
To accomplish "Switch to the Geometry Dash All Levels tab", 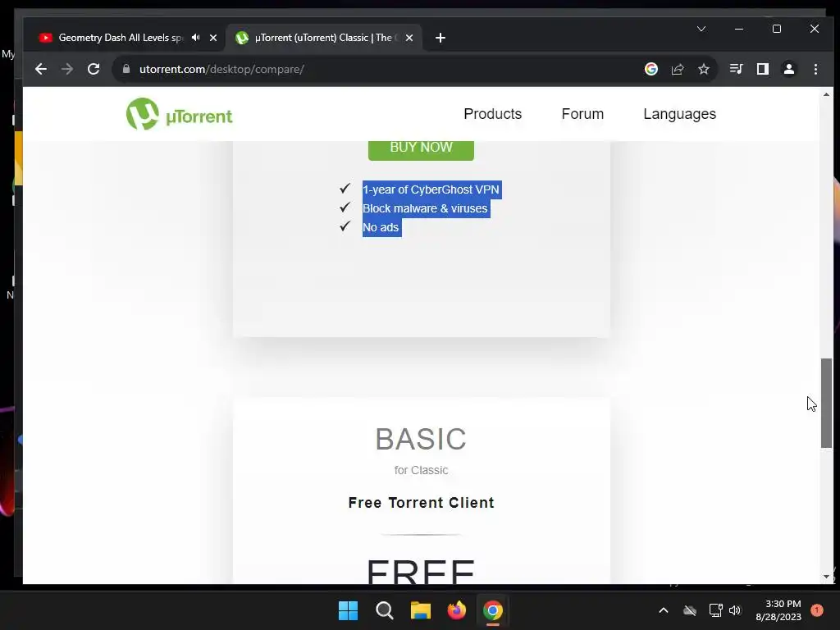I will (x=121, y=38).
